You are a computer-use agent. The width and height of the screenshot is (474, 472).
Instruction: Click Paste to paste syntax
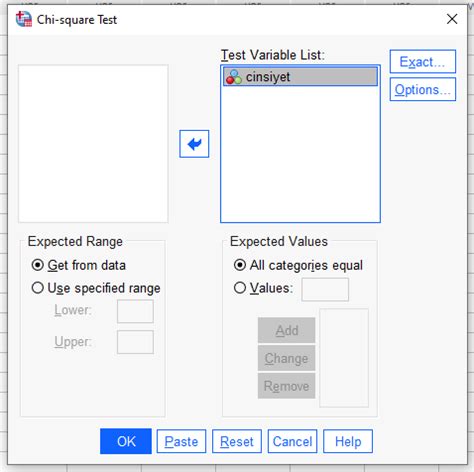pyautogui.click(x=181, y=441)
